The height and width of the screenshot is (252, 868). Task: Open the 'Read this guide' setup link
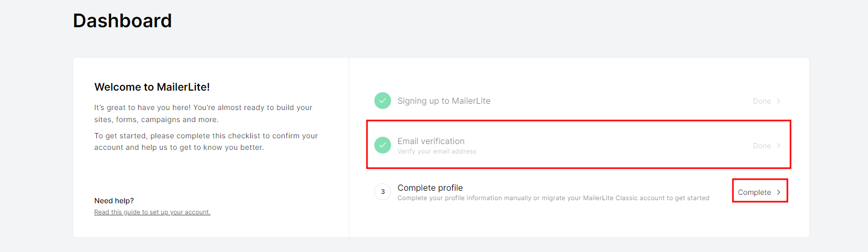[152, 212]
